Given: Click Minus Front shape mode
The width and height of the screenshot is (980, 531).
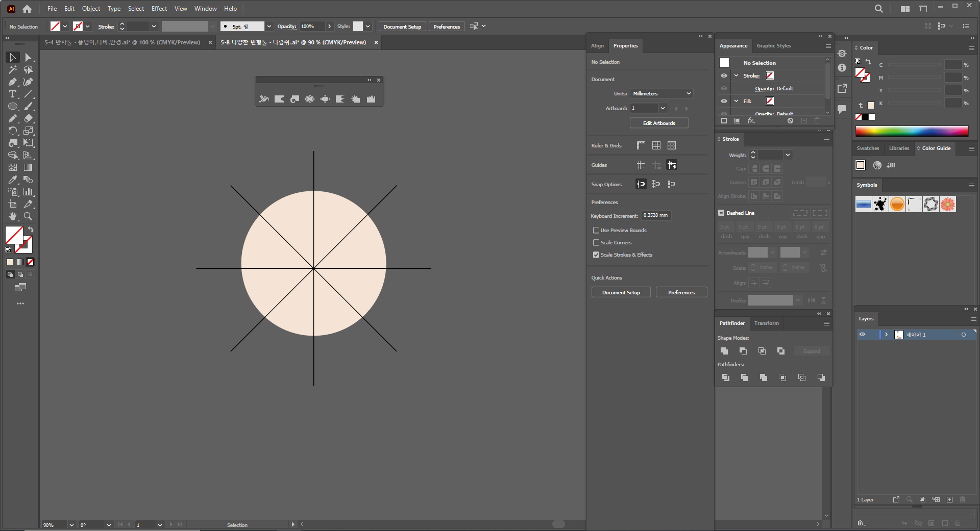Looking at the screenshot, I should [743, 351].
